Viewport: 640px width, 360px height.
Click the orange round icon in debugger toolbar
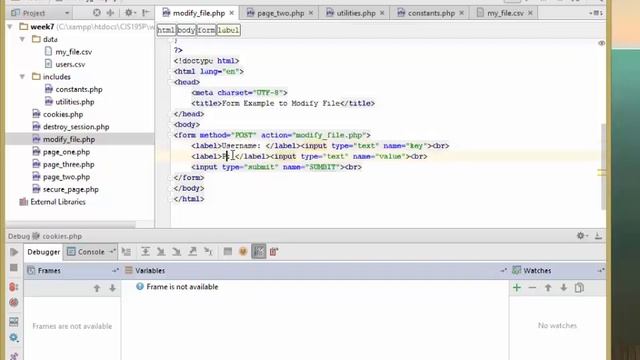(x=243, y=252)
